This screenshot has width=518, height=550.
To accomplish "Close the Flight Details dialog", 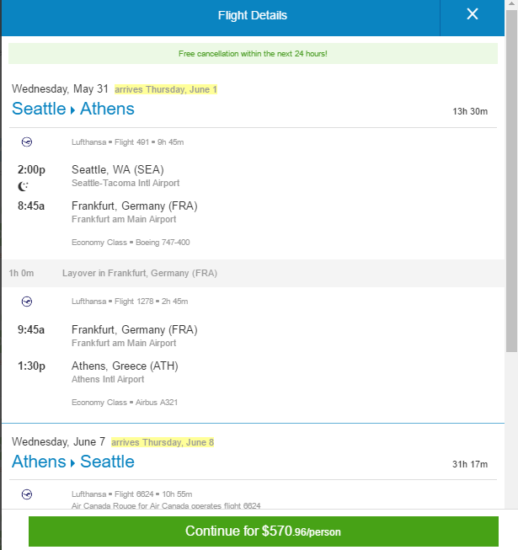I will click(472, 14).
